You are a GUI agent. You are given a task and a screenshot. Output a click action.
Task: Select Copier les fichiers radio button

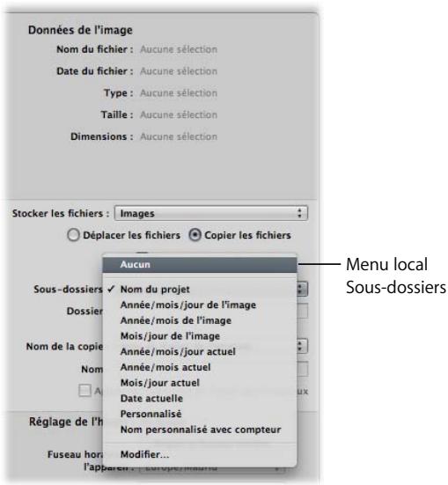click(x=195, y=235)
